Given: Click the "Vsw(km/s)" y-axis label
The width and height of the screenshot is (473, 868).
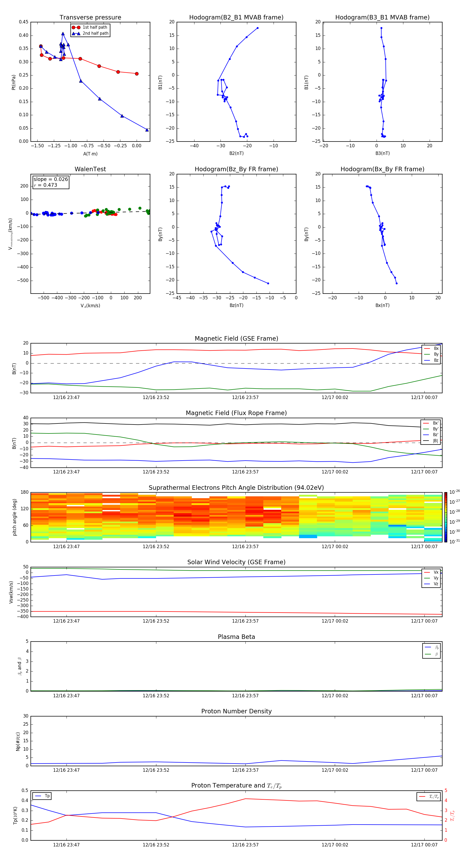Looking at the screenshot, I should click(11, 592).
